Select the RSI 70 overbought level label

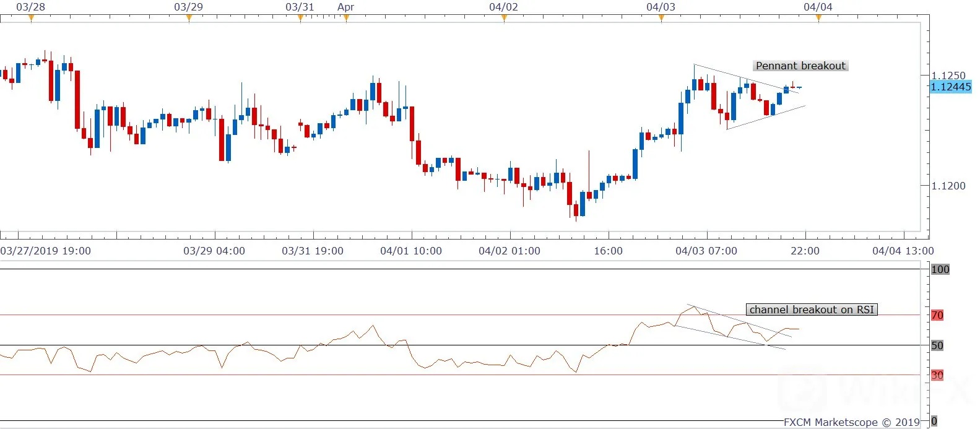click(937, 315)
